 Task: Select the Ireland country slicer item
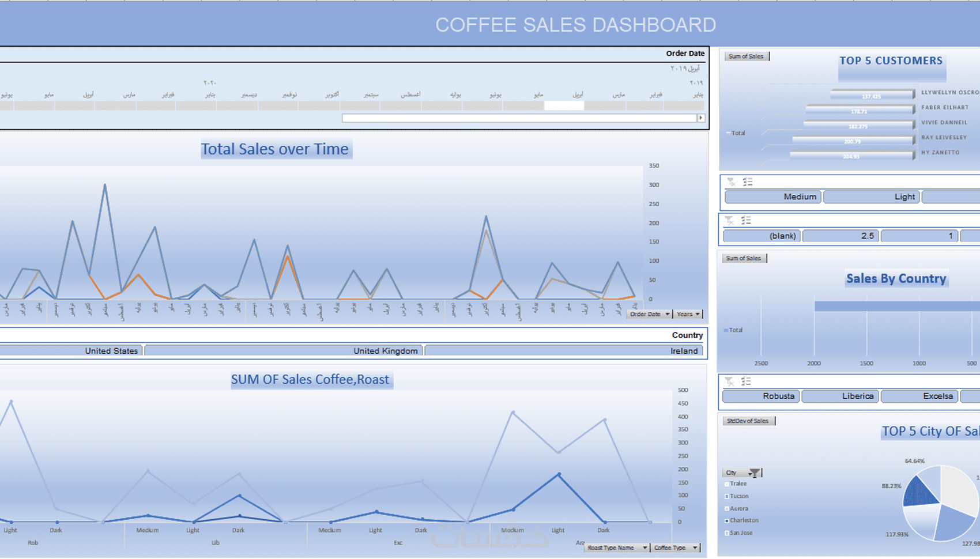[564, 351]
